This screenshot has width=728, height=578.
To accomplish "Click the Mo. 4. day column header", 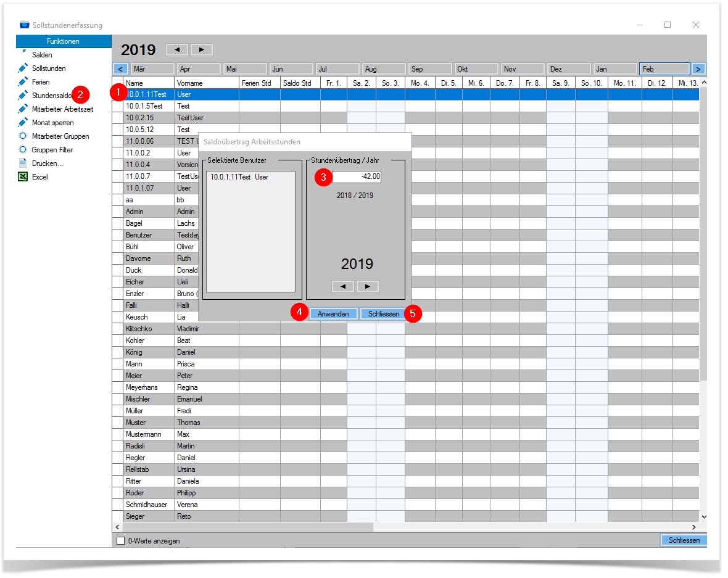I will 420,83.
